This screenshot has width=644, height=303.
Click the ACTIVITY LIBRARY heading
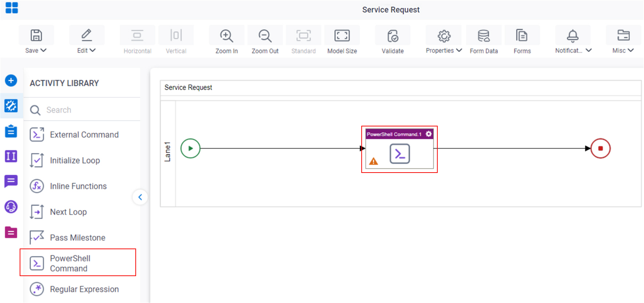point(64,83)
